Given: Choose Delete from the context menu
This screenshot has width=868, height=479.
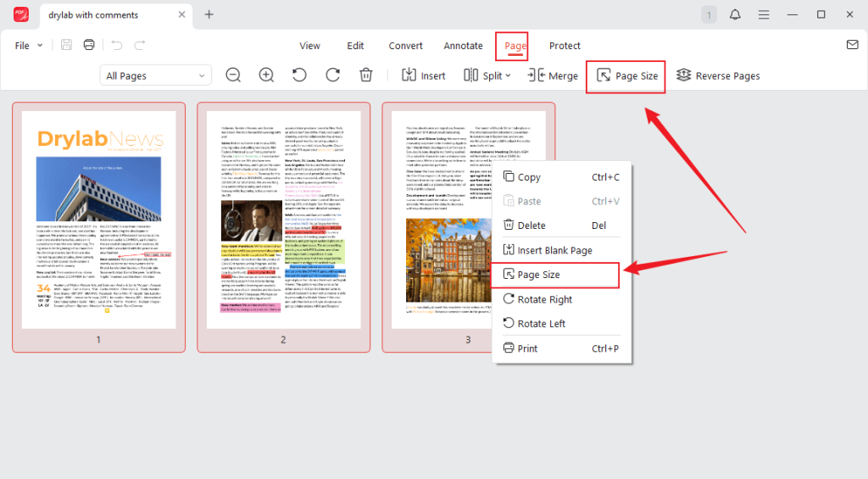Looking at the screenshot, I should coord(562,226).
